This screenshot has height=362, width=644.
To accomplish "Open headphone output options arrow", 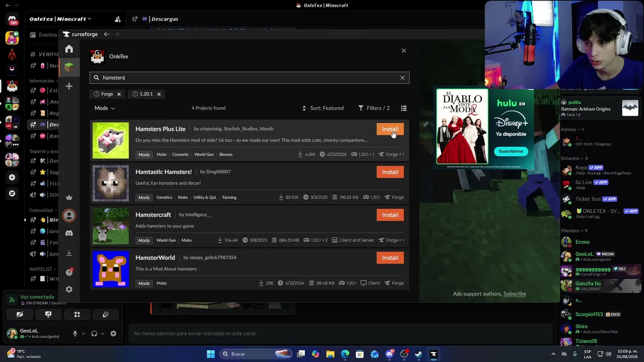I will pos(103,333).
